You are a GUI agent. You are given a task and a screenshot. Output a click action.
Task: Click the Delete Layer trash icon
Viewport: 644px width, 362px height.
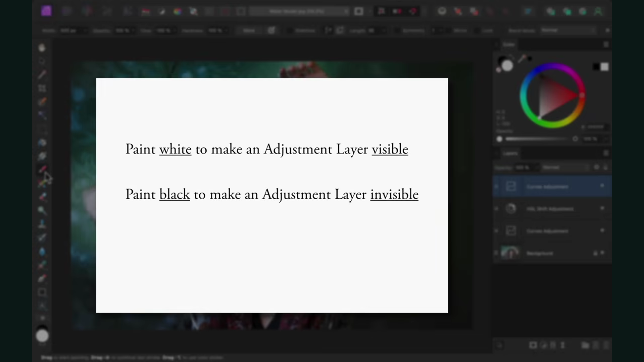[606, 345]
